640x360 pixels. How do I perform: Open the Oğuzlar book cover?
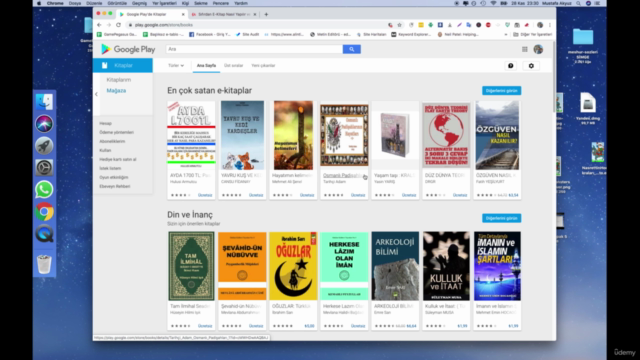pyautogui.click(x=293, y=266)
